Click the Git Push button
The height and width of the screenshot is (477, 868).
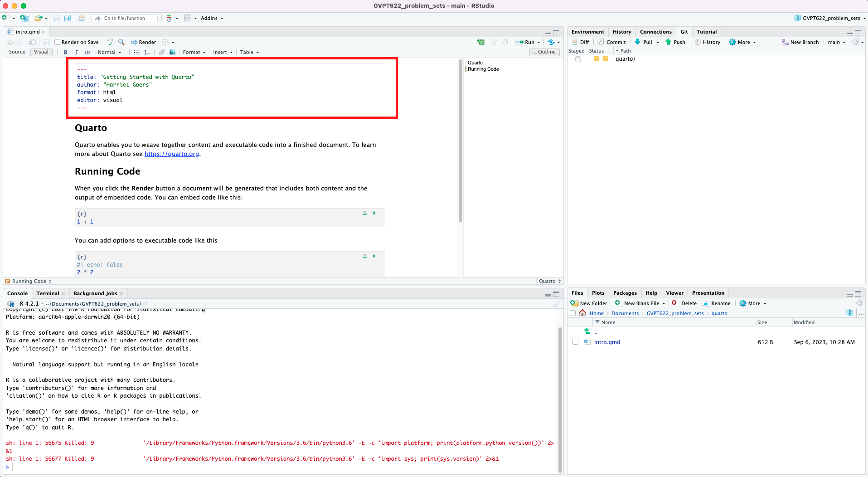[675, 42]
